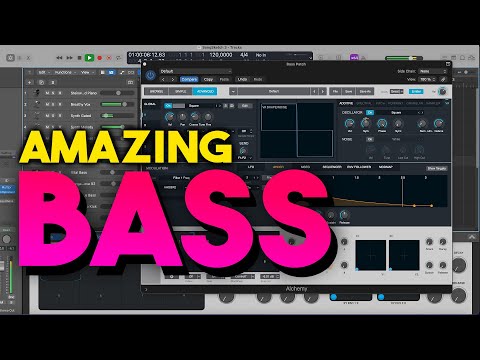Open the Default plugin setting dropdown

195,71
